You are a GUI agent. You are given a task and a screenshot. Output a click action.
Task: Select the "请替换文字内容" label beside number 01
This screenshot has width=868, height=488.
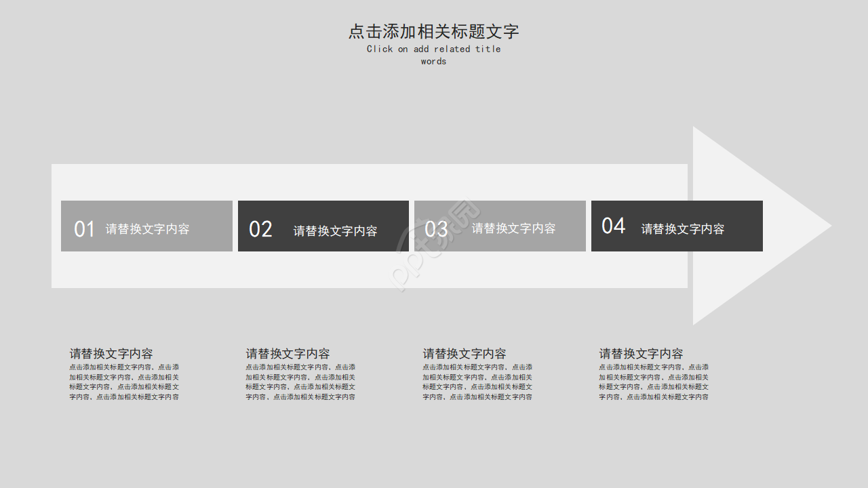pyautogui.click(x=147, y=229)
